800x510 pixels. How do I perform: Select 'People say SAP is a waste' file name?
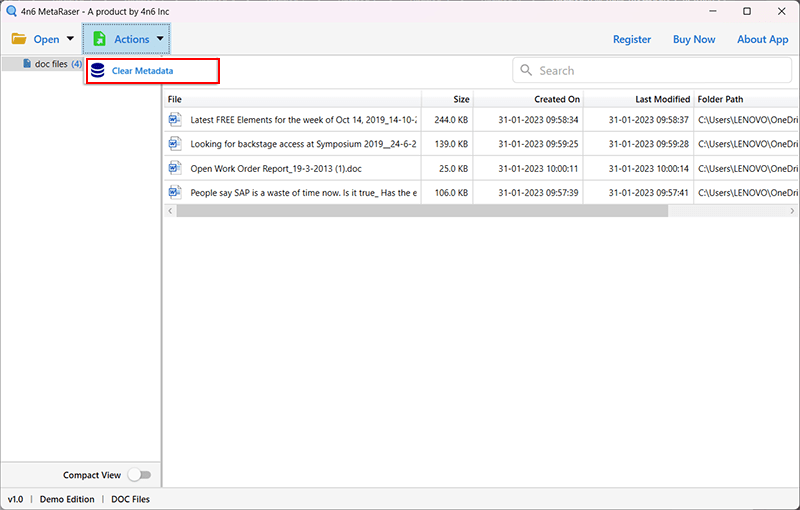[304, 193]
